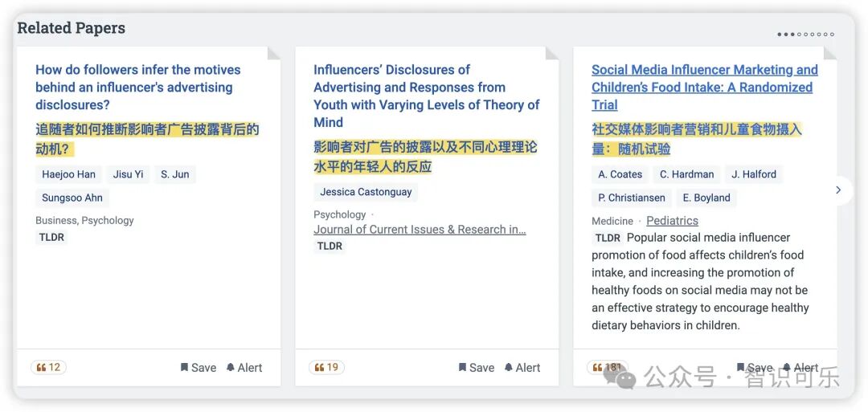Select the last carousel pagination dot
Screen dimensions: 868x412
[x=832, y=35]
